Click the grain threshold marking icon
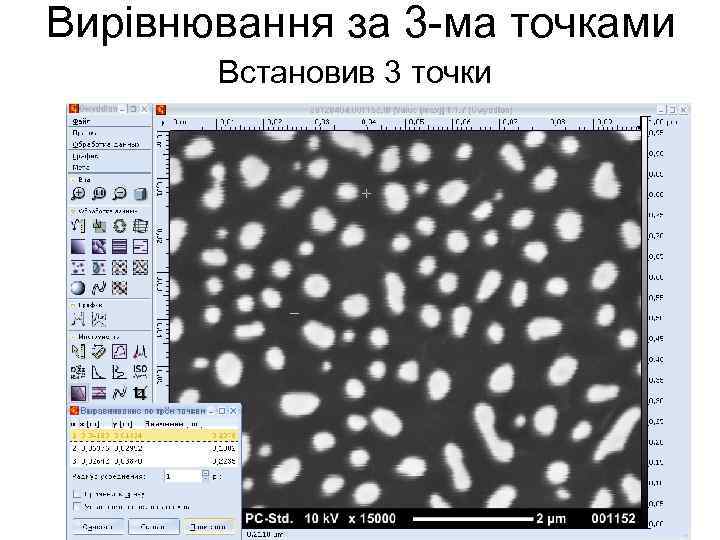 pyautogui.click(x=79, y=267)
